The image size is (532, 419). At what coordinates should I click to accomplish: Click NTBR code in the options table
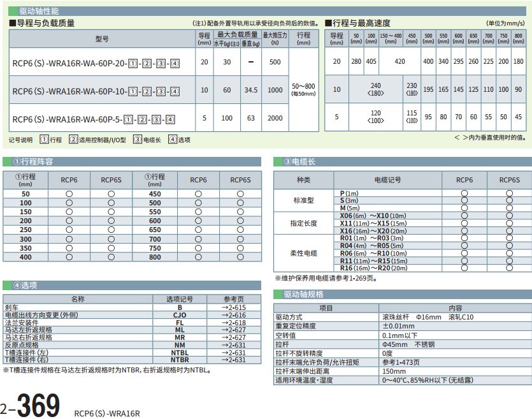point(180,360)
